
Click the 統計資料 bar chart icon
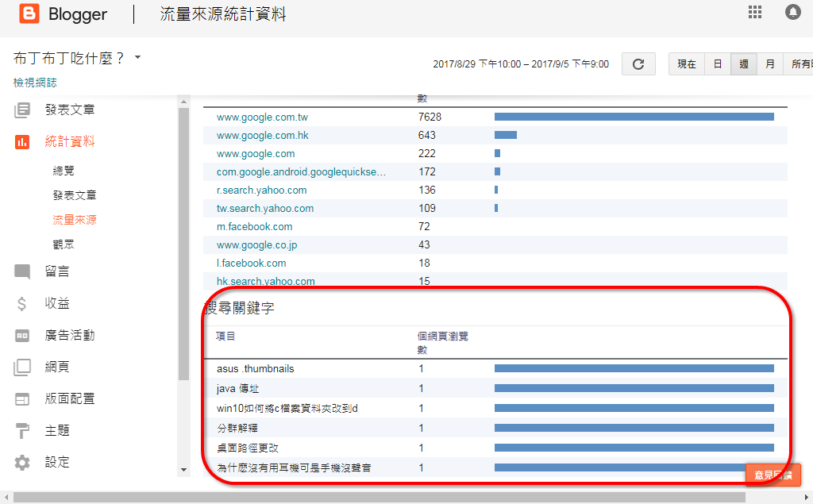pos(21,141)
